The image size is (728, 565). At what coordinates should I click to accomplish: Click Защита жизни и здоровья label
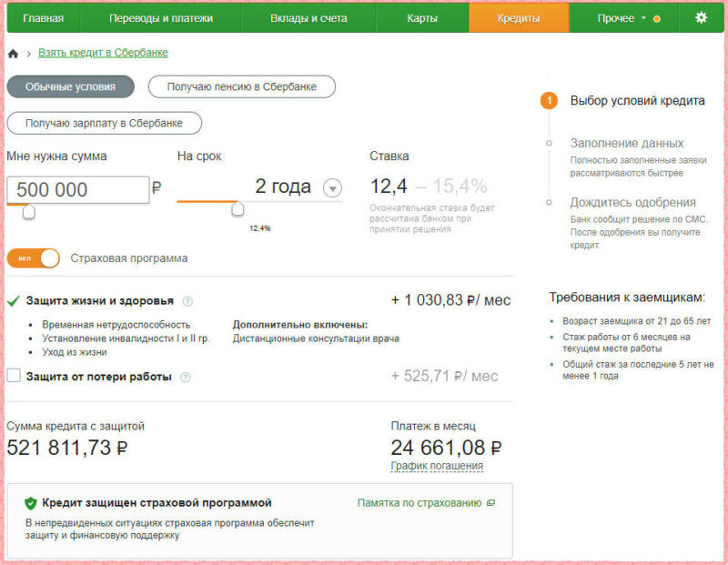pyautogui.click(x=100, y=301)
